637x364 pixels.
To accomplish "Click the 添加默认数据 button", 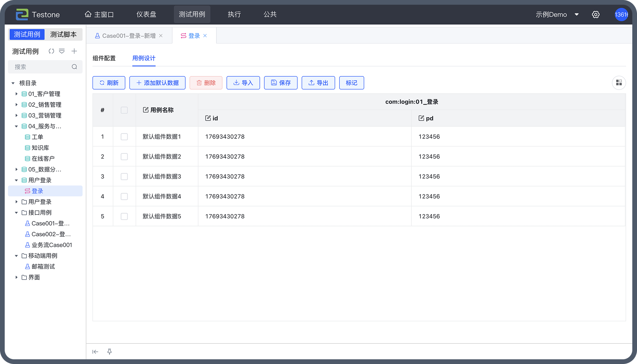I will tap(157, 83).
